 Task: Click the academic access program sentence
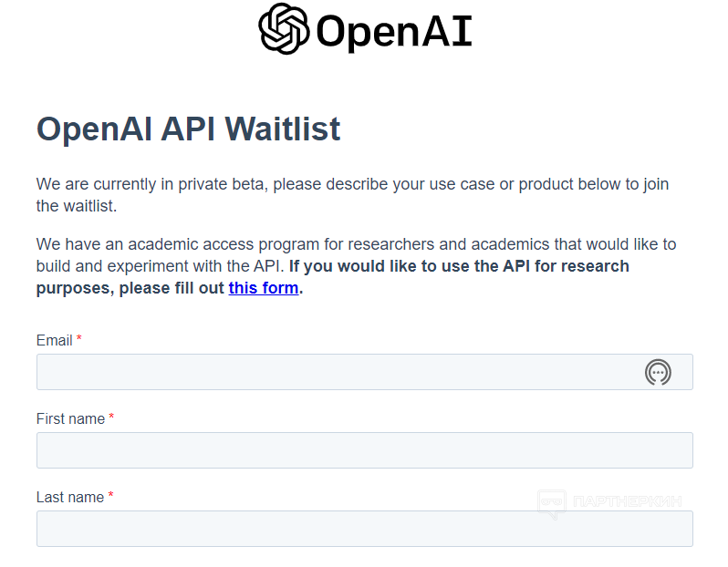coord(356,244)
